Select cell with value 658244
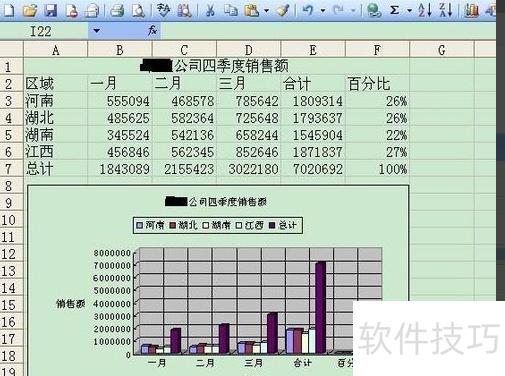The width and height of the screenshot is (505, 376). [x=249, y=135]
